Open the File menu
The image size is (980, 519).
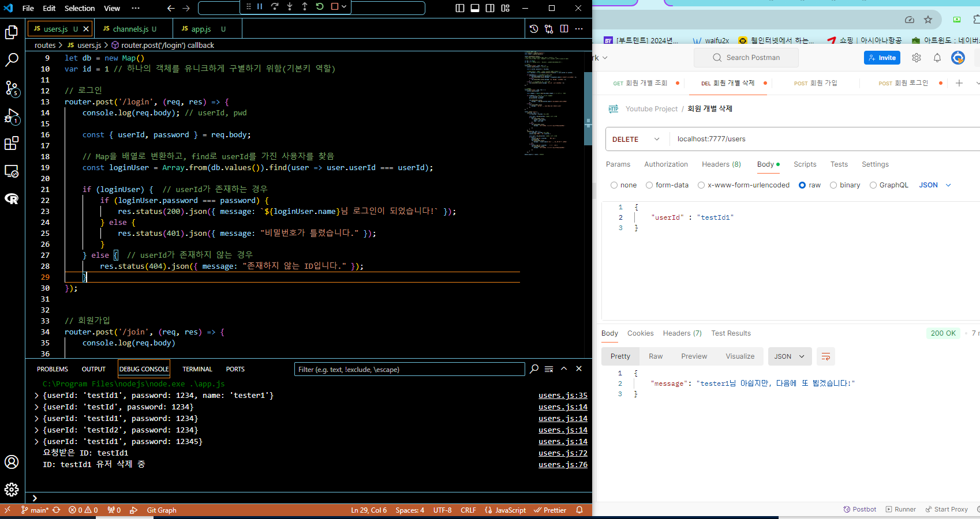tap(28, 8)
